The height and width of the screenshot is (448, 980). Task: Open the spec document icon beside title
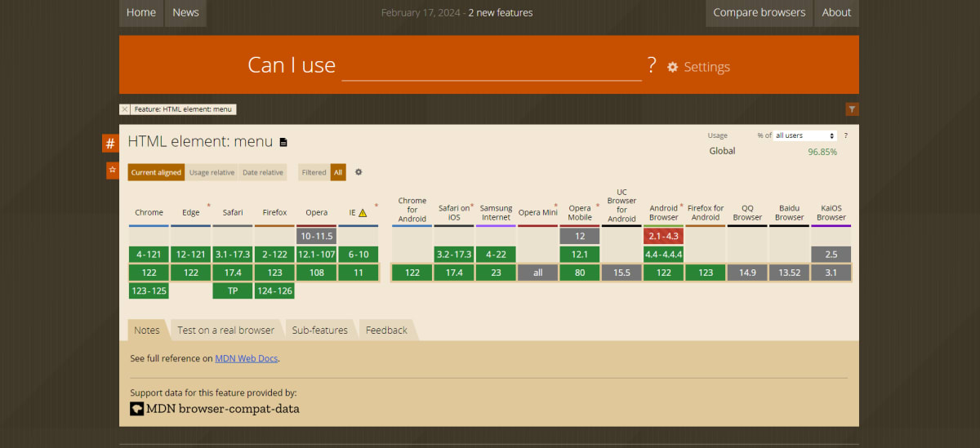pos(283,142)
